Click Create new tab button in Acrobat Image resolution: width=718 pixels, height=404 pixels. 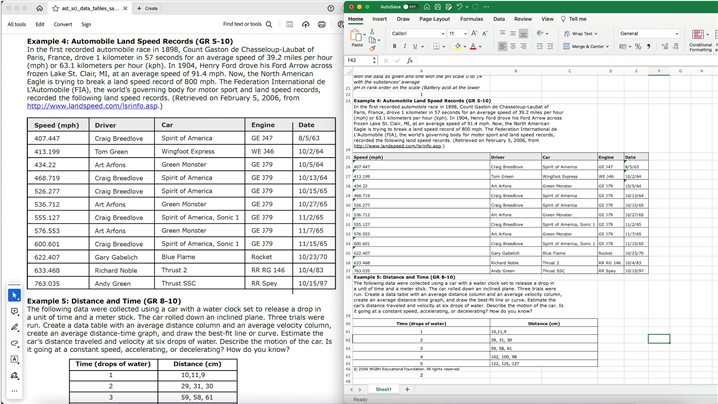(146, 7)
